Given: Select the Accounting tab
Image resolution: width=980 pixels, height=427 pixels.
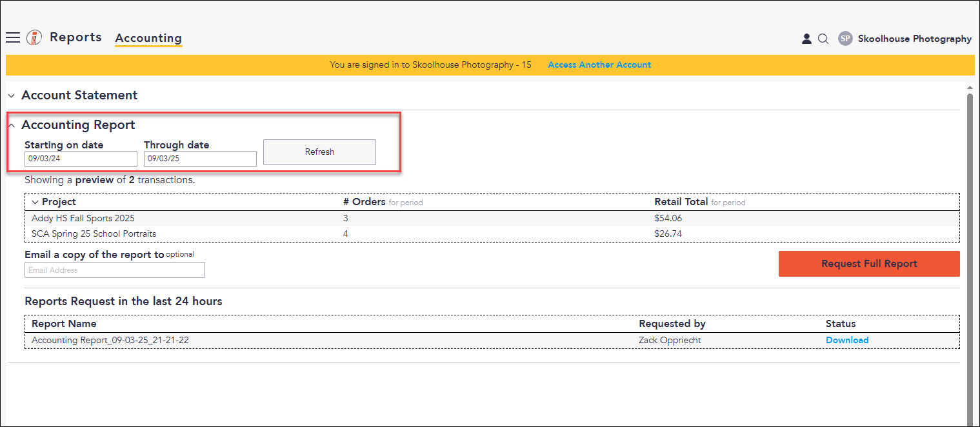Looking at the screenshot, I should [148, 38].
